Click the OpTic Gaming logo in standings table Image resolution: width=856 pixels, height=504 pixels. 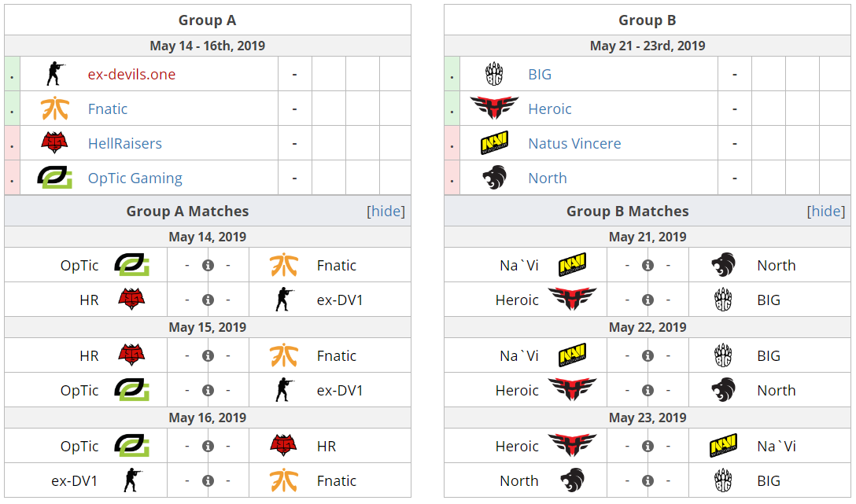coord(54,178)
